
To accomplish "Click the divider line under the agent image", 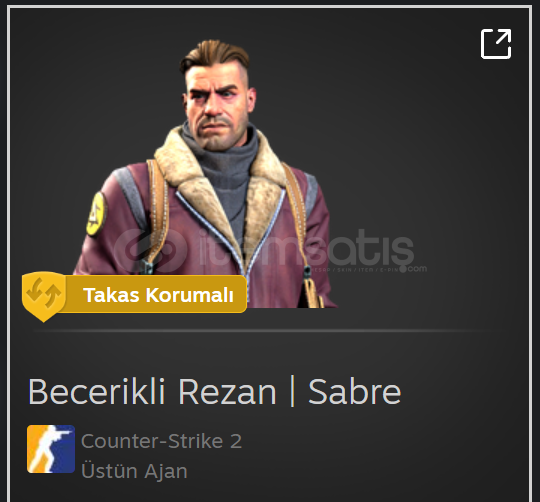I will click(269, 331).
